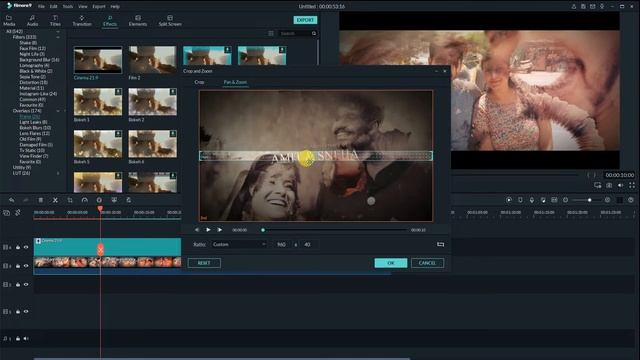
Task: Select the Pan & Zoom tab
Action: [235, 82]
